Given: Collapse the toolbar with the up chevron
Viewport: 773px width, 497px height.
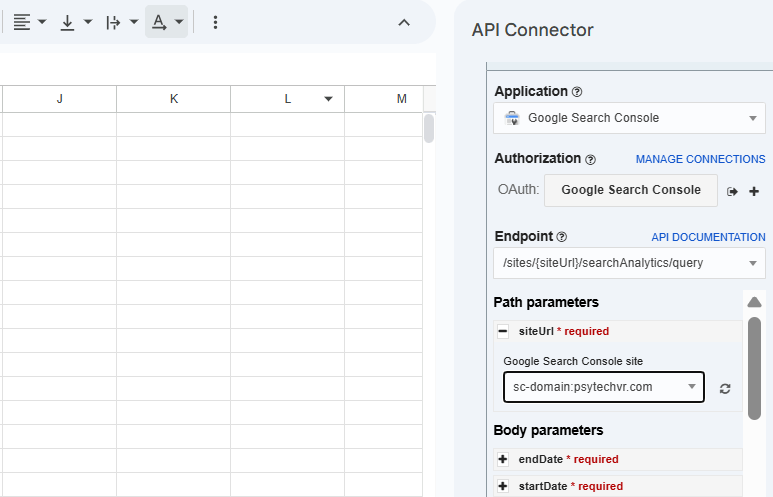Looking at the screenshot, I should click(x=404, y=22).
